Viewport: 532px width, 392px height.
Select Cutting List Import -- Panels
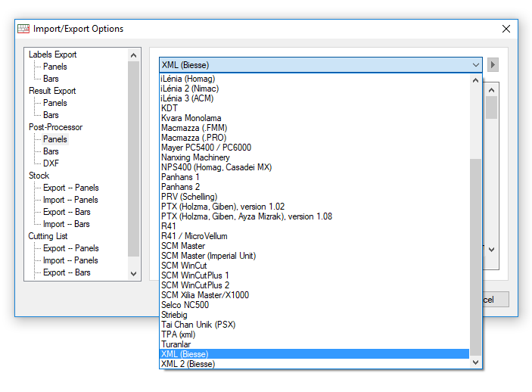coord(70,260)
